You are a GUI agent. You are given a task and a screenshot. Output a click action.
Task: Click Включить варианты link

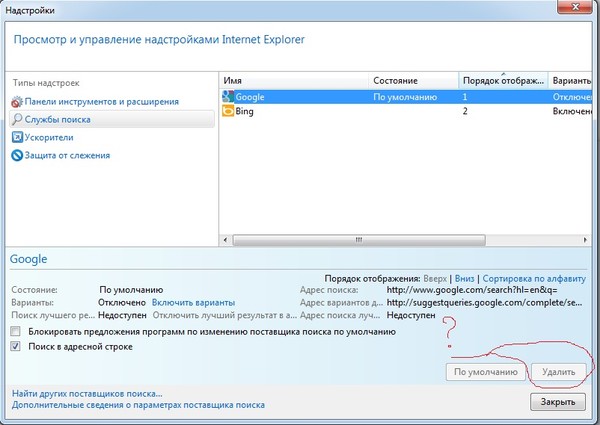coord(193,303)
